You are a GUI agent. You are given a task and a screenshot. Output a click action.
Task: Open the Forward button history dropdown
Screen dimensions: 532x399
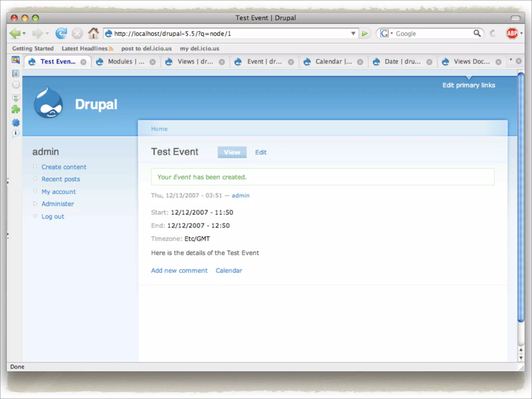(47, 34)
